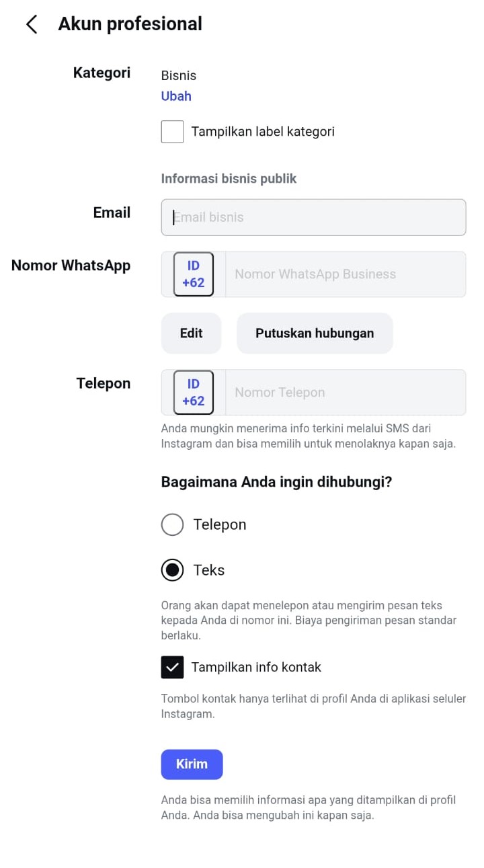Uncheck the Tampilkan info kontak checkbox

coord(173,667)
